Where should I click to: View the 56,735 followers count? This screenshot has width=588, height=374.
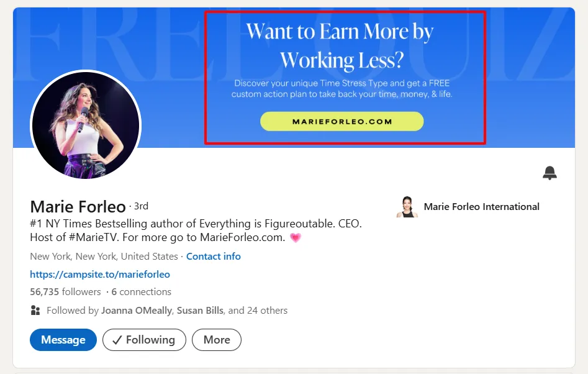pyautogui.click(x=65, y=292)
